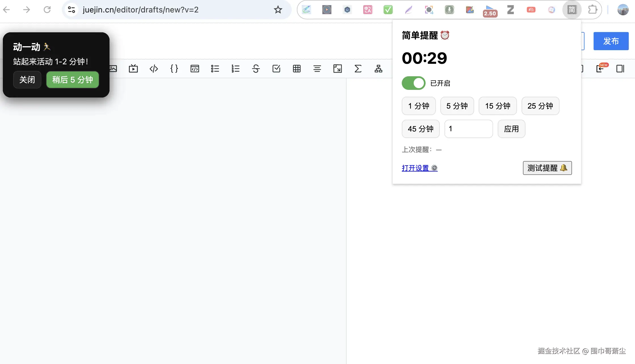The image size is (635, 364).
Task: Select the 25 分钟 preset
Action: 540,106
